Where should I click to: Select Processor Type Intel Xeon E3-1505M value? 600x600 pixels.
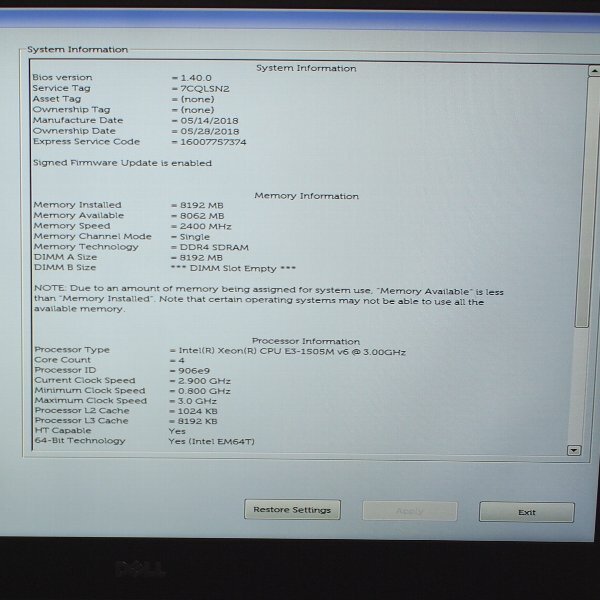coord(292,351)
